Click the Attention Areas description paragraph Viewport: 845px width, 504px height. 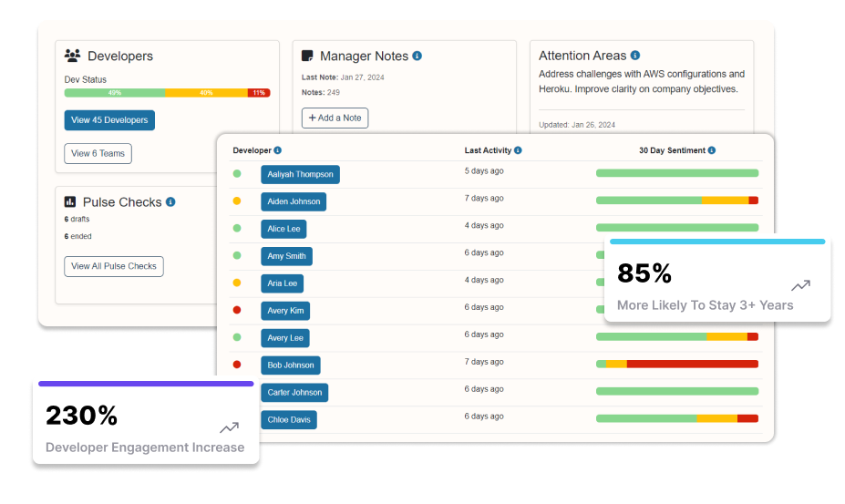tap(642, 81)
